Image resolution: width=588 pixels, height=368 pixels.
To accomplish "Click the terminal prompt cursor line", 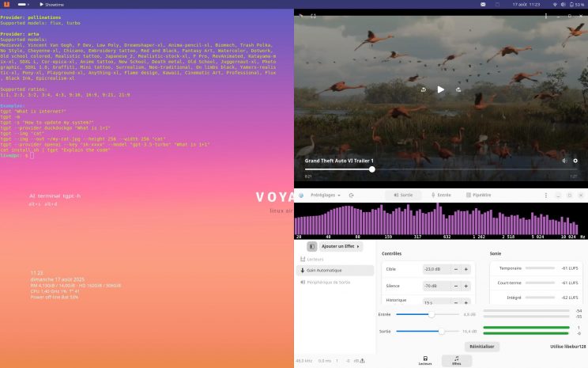I will pos(17,155).
